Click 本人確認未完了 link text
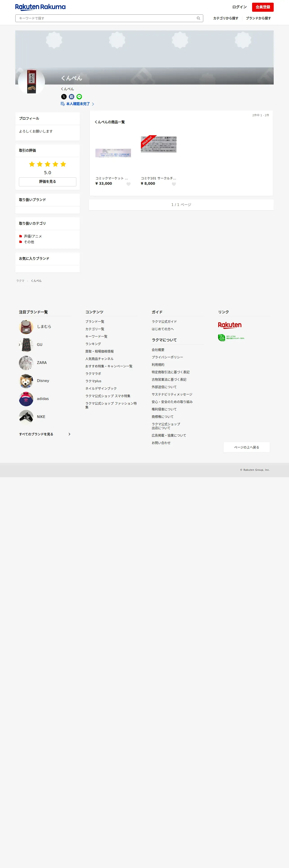The width and height of the screenshot is (289, 868). [x=78, y=104]
